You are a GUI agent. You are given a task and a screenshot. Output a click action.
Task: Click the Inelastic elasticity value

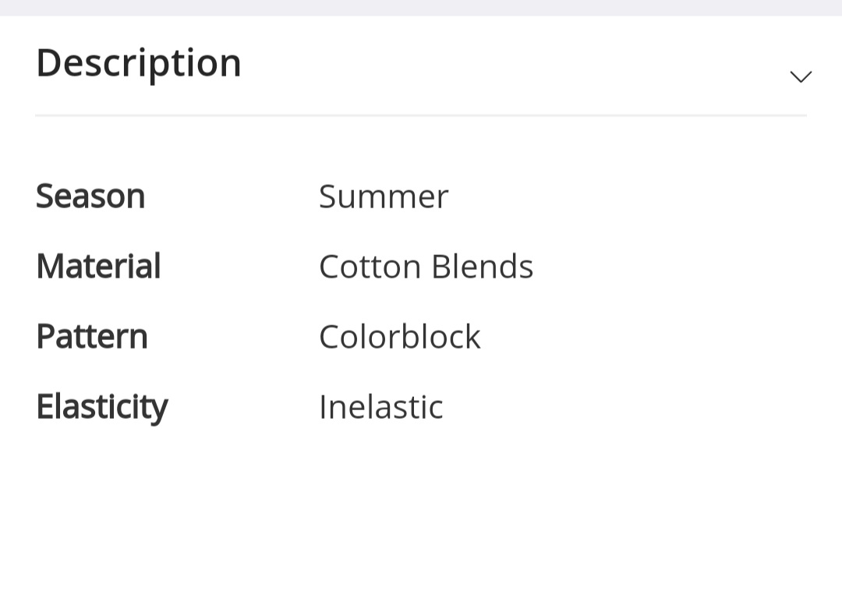(x=380, y=407)
